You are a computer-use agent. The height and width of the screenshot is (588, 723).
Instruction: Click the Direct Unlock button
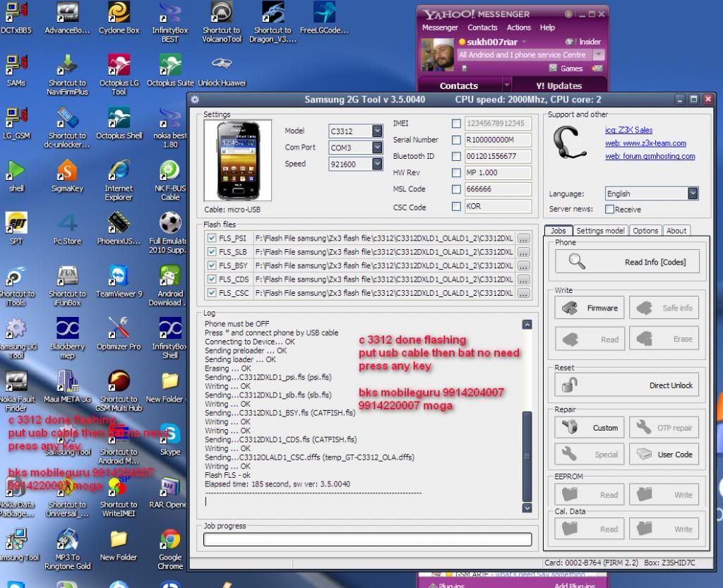tap(627, 385)
